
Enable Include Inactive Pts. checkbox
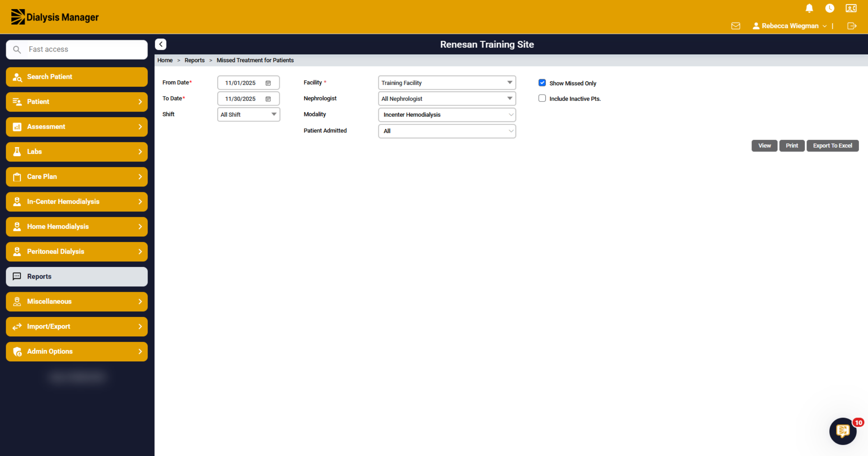click(x=542, y=98)
